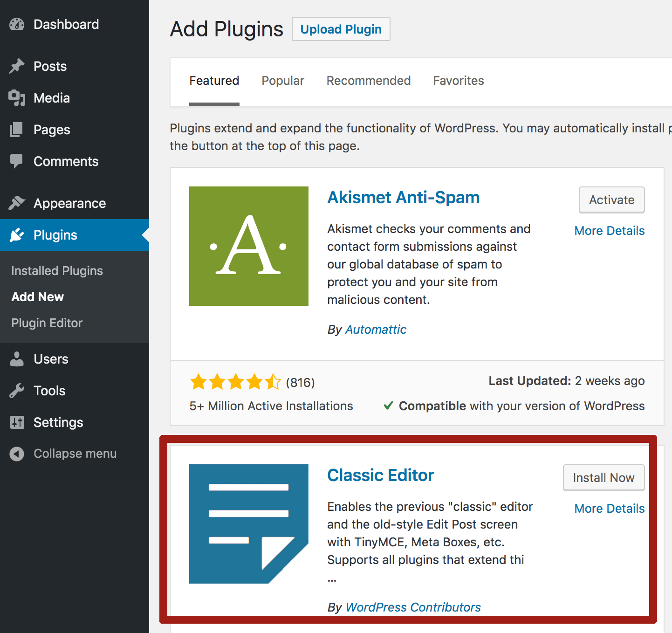
Task: Switch to the Featured tab
Action: [x=214, y=81]
